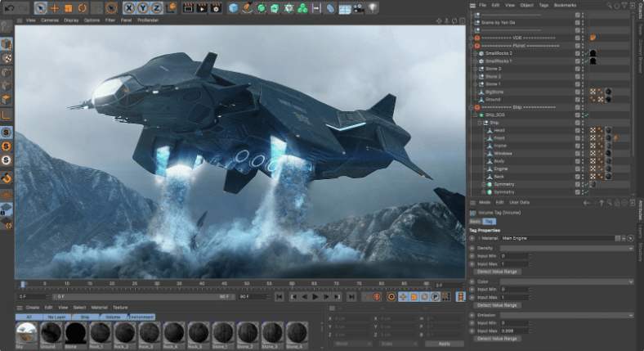Click Detect Value Range under Emission

(497, 339)
